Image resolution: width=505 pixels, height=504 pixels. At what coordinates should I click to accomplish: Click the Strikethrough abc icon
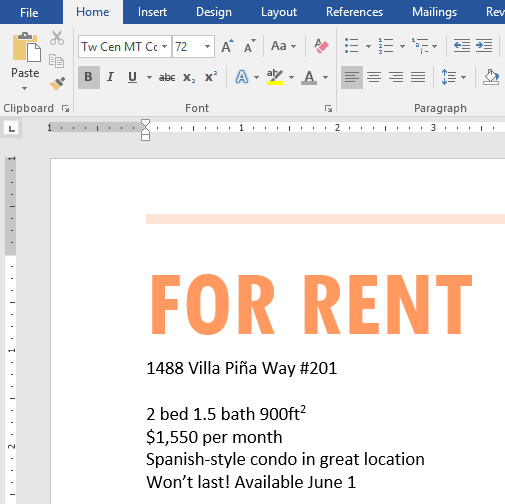[167, 77]
